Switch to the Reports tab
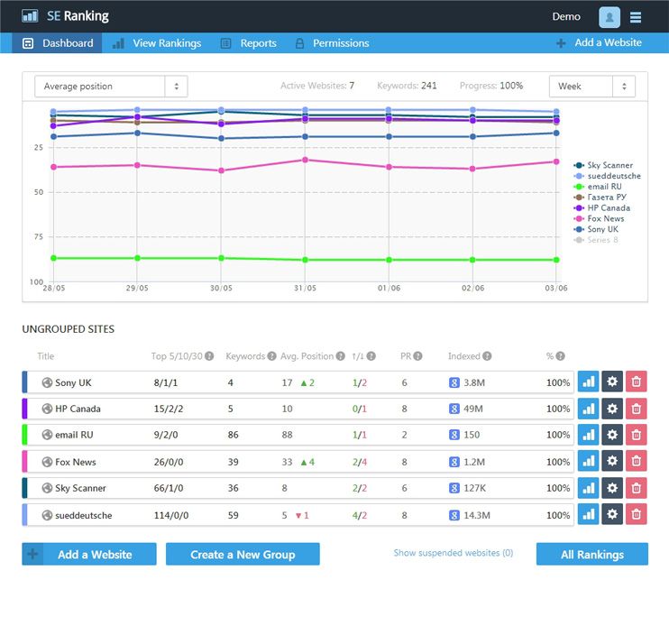 [248, 43]
